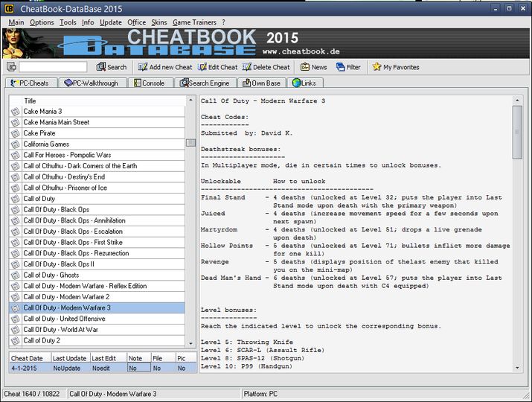The height and width of the screenshot is (402, 532).
Task: Open the Update menu
Action: coord(111,22)
